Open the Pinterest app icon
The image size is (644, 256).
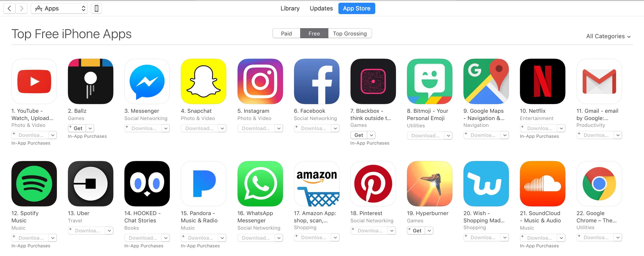click(x=373, y=184)
